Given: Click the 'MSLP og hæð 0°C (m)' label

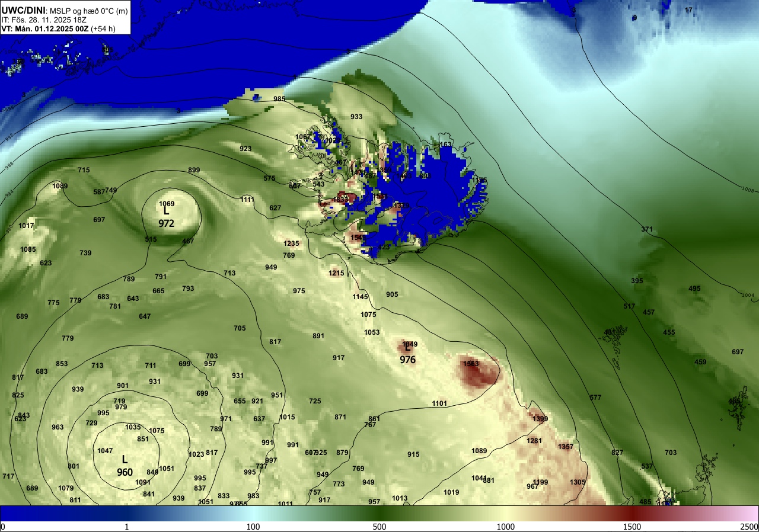Looking at the screenshot, I should 89,11.
